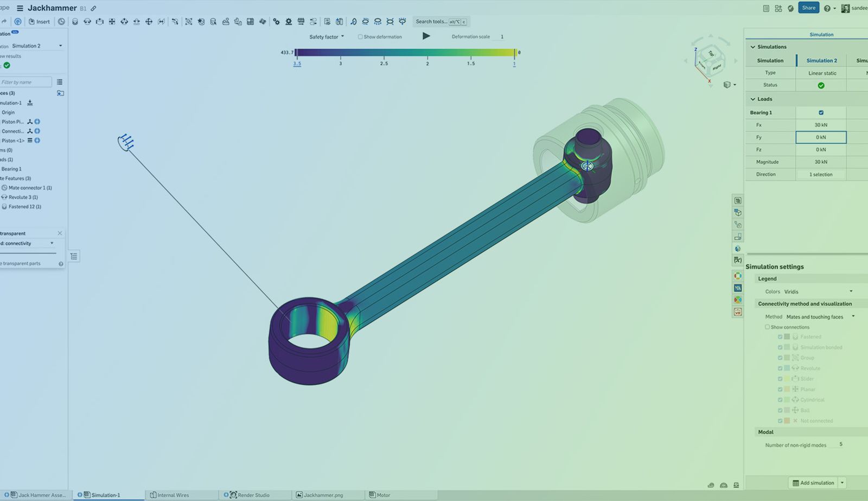
Task: Open the Safety factor result dropdown
Action: pos(327,37)
